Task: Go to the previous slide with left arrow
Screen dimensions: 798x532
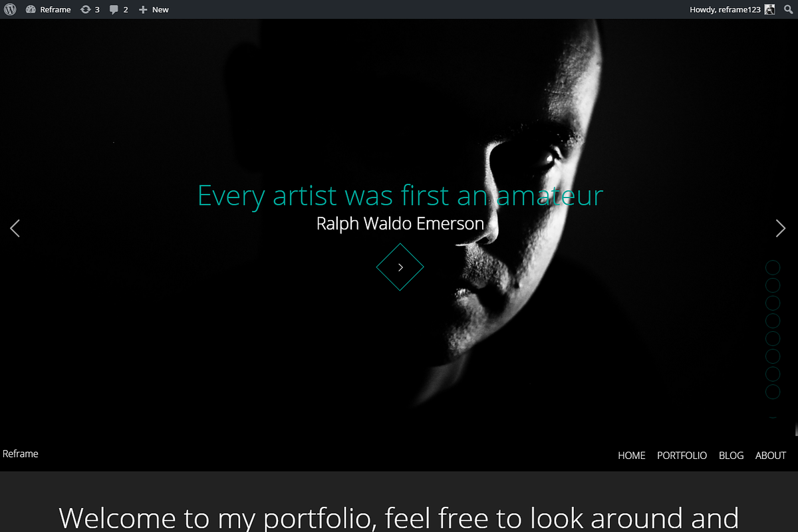Action: [15, 228]
